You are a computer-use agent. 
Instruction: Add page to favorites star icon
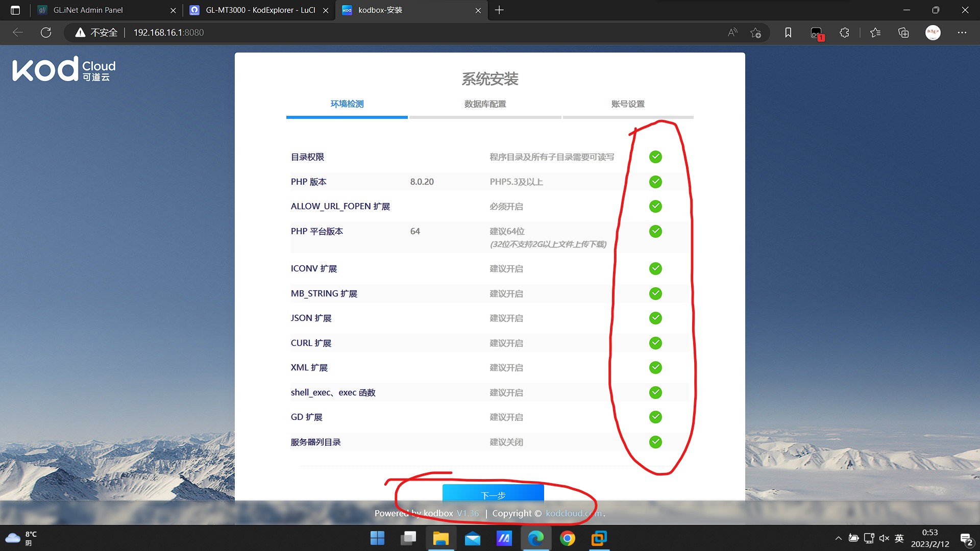[756, 33]
